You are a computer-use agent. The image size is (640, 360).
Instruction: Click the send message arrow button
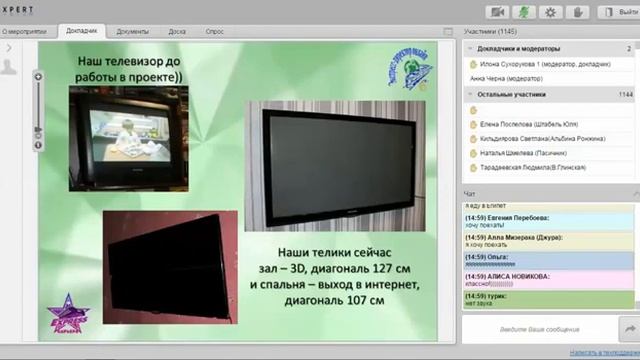tap(630, 329)
